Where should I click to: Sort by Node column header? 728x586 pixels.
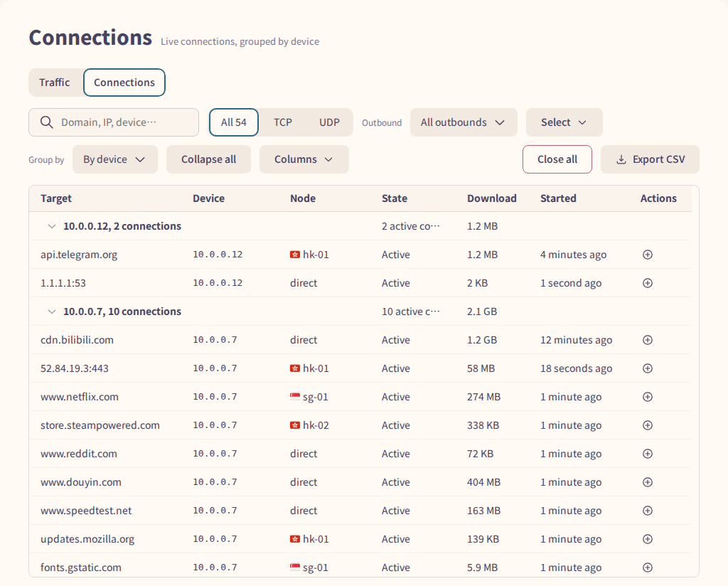click(303, 198)
